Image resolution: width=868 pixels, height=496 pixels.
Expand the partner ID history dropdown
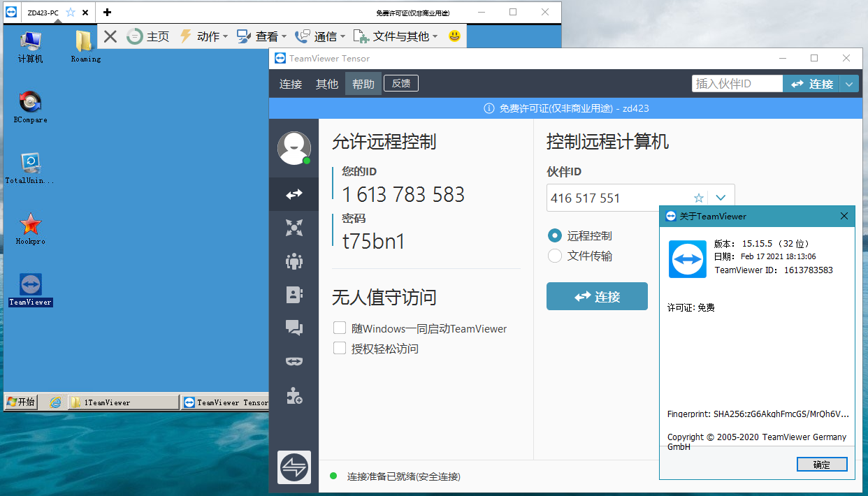(x=721, y=198)
